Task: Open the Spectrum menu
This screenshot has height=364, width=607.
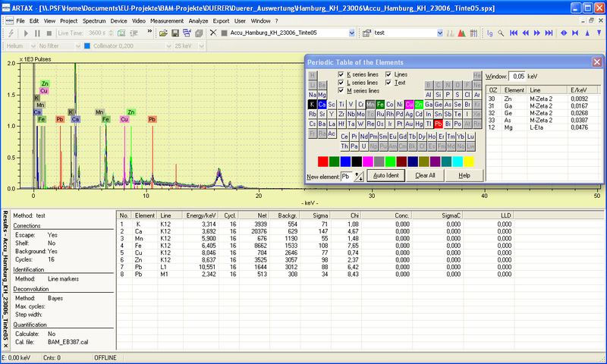Action: pos(94,21)
